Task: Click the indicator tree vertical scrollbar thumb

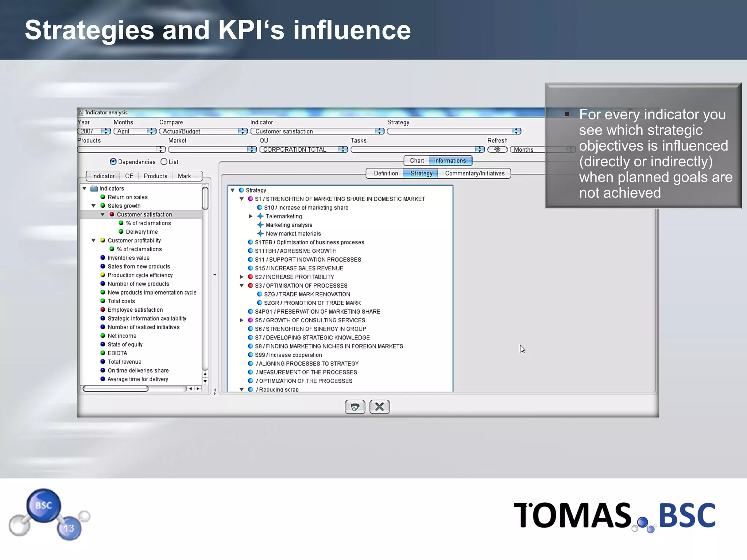Action: (205, 198)
